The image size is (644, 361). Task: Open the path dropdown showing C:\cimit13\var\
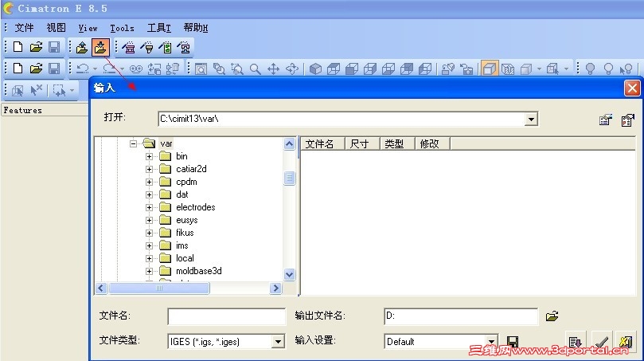coord(531,120)
